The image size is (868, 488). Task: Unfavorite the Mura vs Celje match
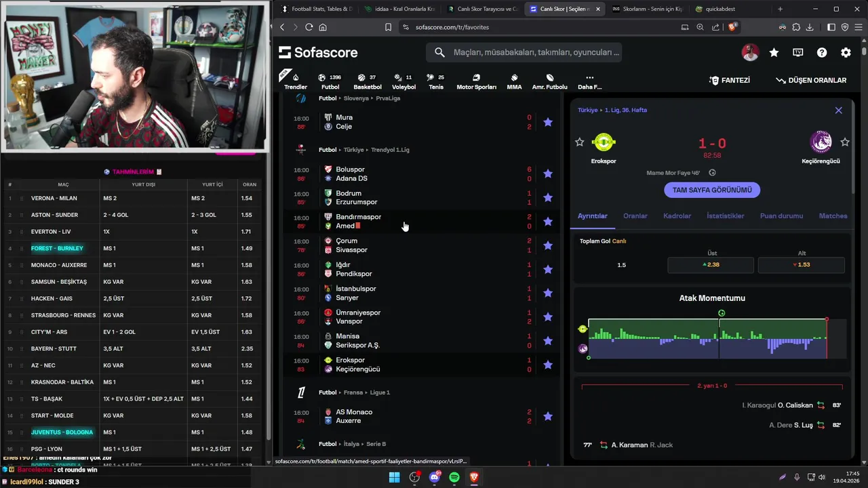coord(548,122)
